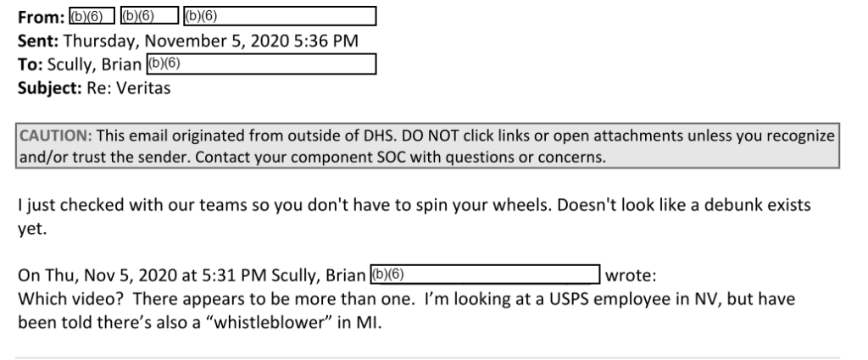Click the Sent: label
The image size is (868, 360).
point(38,41)
